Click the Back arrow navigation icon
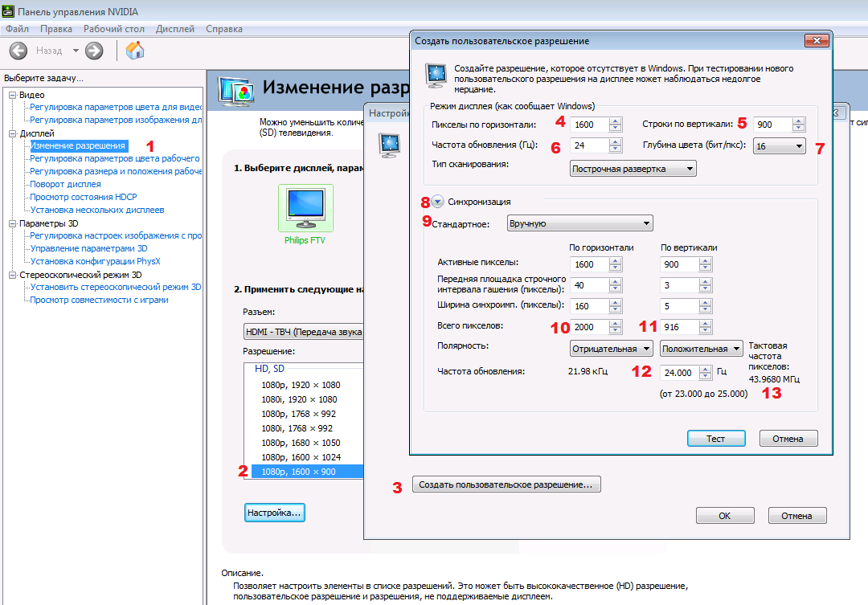 pos(18,51)
